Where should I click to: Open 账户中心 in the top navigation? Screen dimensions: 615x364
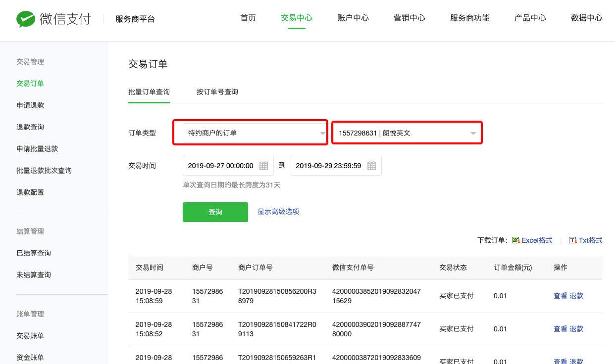pos(353,18)
